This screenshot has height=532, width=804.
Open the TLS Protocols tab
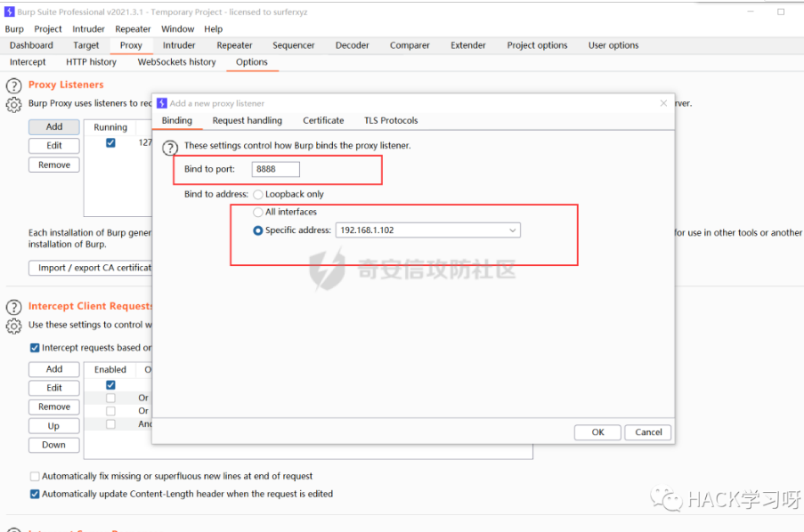[391, 120]
